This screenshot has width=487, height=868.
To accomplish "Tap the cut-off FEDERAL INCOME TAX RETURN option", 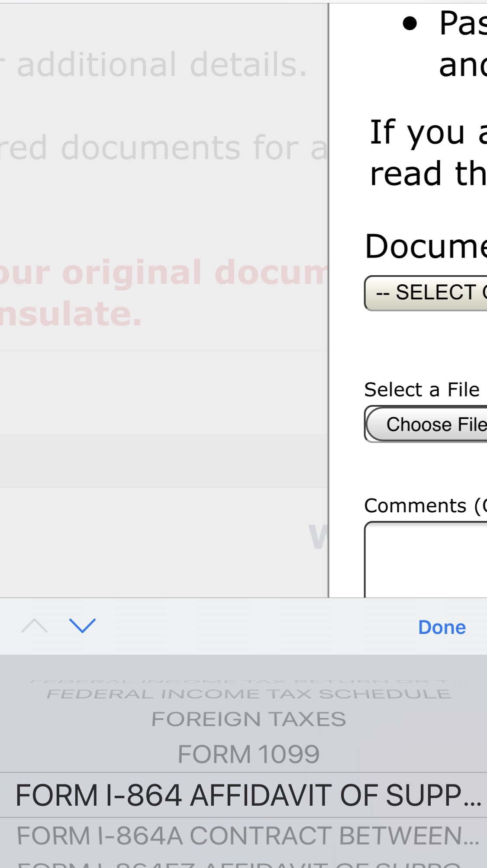I will click(x=248, y=682).
